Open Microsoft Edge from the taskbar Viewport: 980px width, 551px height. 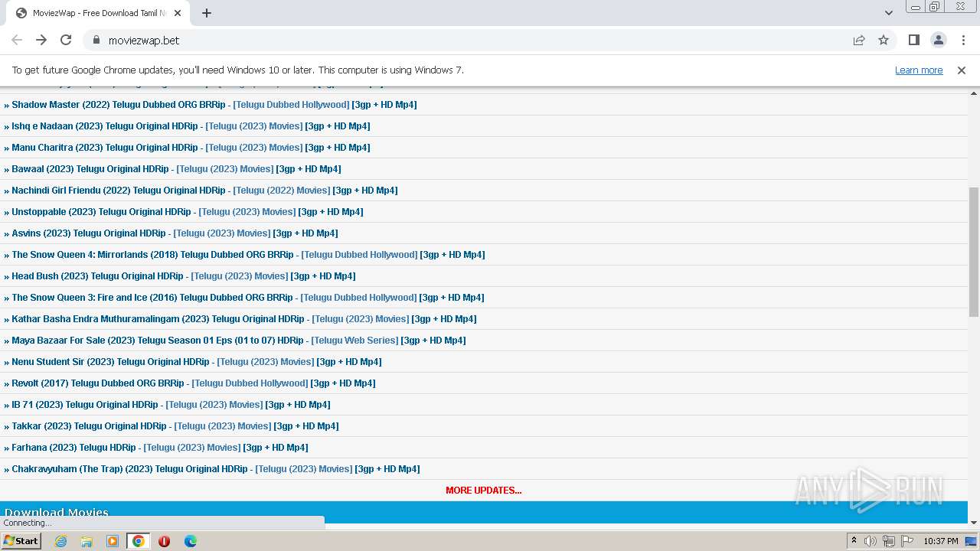click(x=190, y=541)
